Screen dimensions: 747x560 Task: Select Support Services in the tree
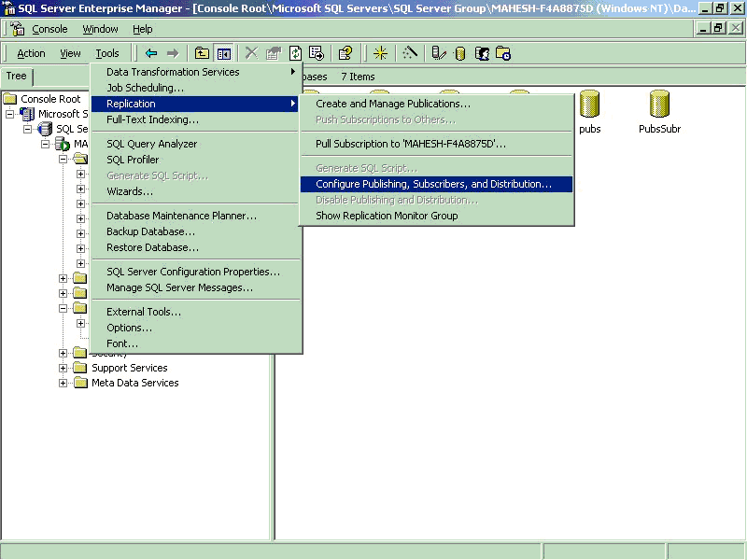pyautogui.click(x=130, y=368)
